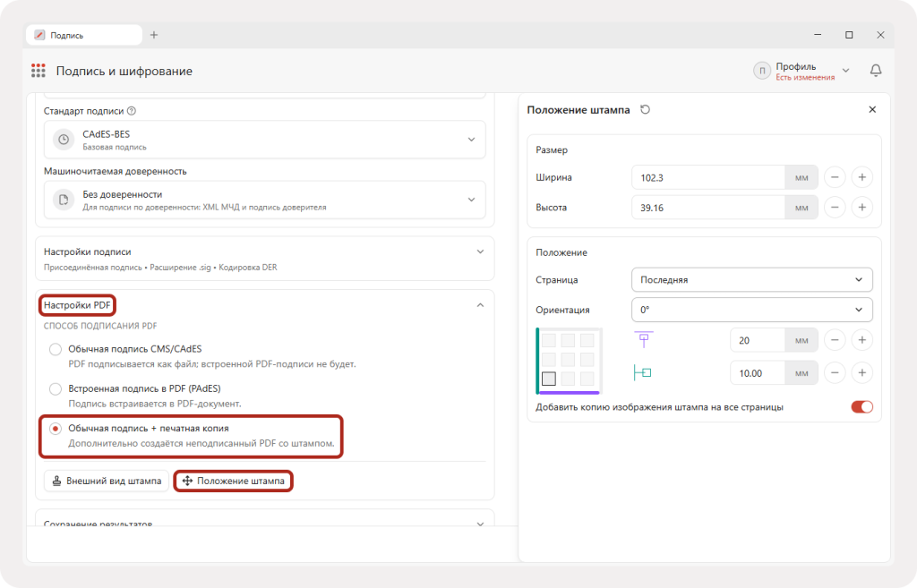
Task: Open the red dotted apps grid menu
Action: click(38, 71)
